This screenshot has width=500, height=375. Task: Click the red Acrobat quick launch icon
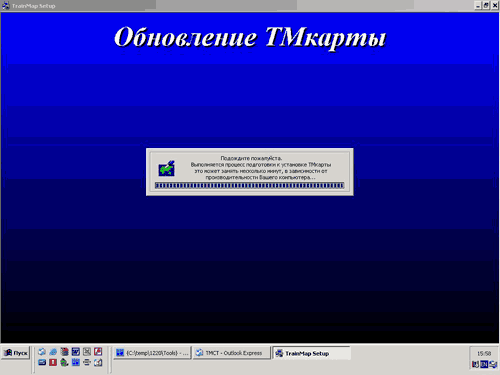point(98,352)
